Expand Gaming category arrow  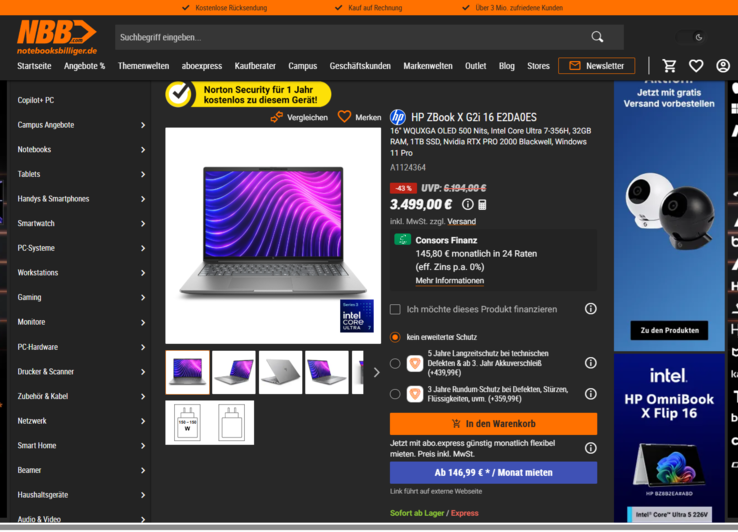pos(143,298)
